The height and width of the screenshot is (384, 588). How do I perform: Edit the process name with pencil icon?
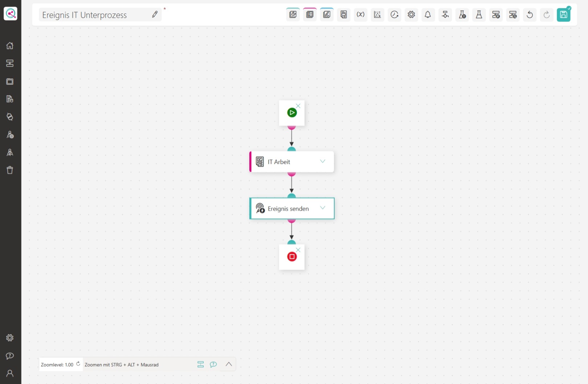[155, 15]
